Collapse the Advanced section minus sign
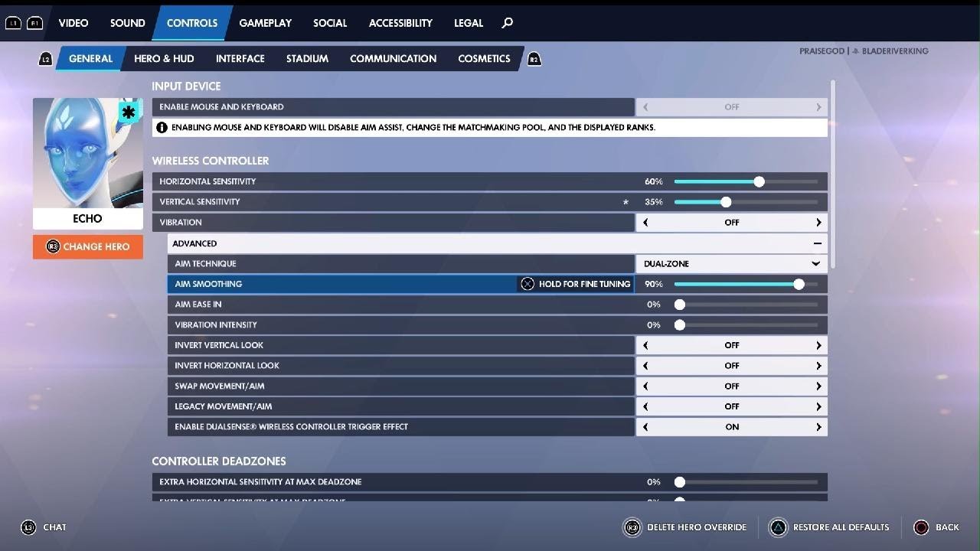Image resolution: width=980 pixels, height=551 pixels. point(817,243)
